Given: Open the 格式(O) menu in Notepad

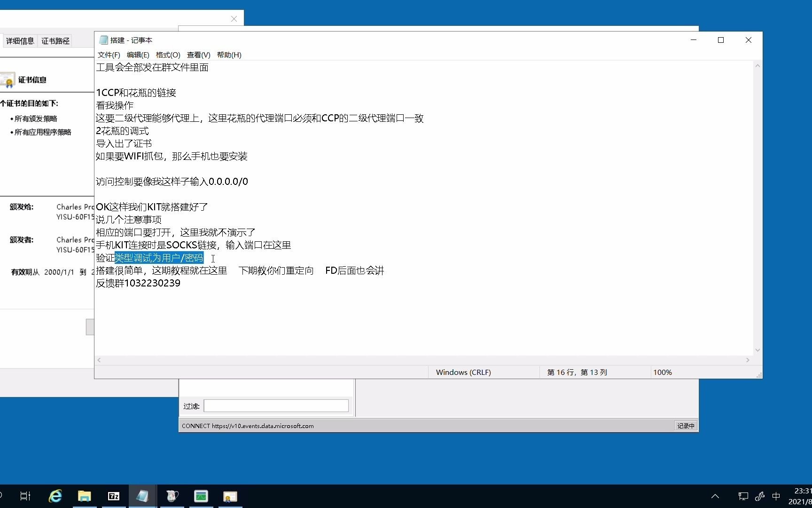Looking at the screenshot, I should [168, 55].
